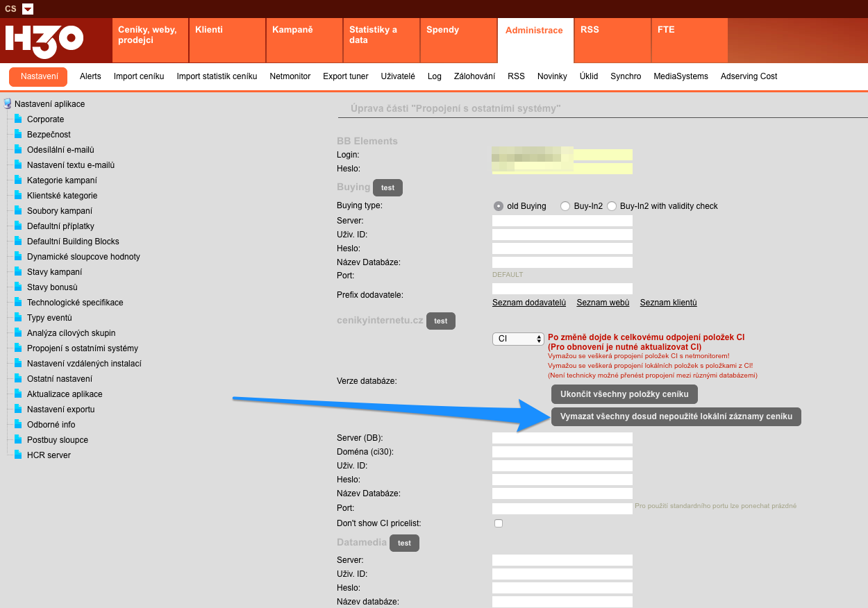868x608 pixels.
Task: Enable the Don't show CI pricelist checkbox
Action: (x=499, y=523)
